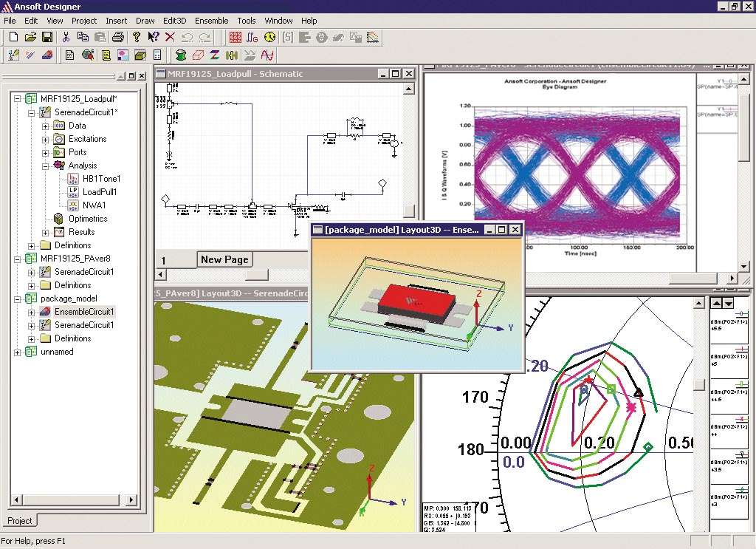Screen dimensions: 756x549
Task: Expand the Ports node
Action: pos(45,153)
